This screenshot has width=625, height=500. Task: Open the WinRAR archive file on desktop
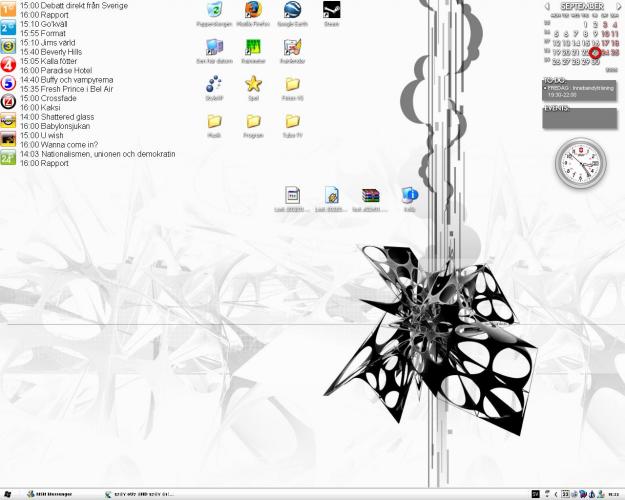pos(370,196)
